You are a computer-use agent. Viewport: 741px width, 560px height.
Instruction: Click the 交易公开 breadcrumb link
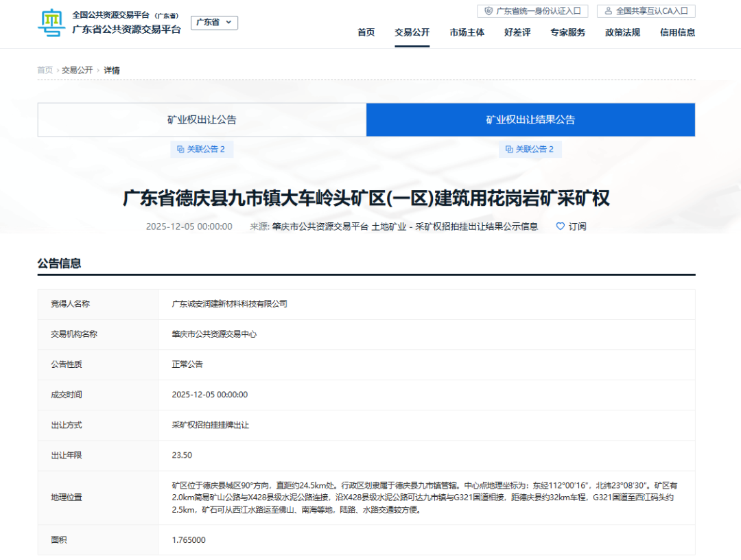click(77, 70)
